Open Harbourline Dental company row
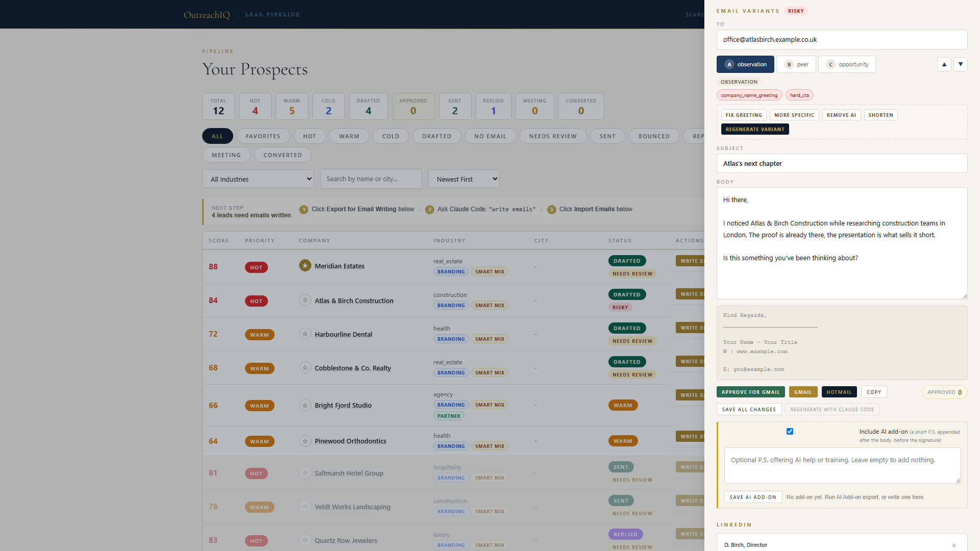The width and height of the screenshot is (980, 551). [x=343, y=334]
